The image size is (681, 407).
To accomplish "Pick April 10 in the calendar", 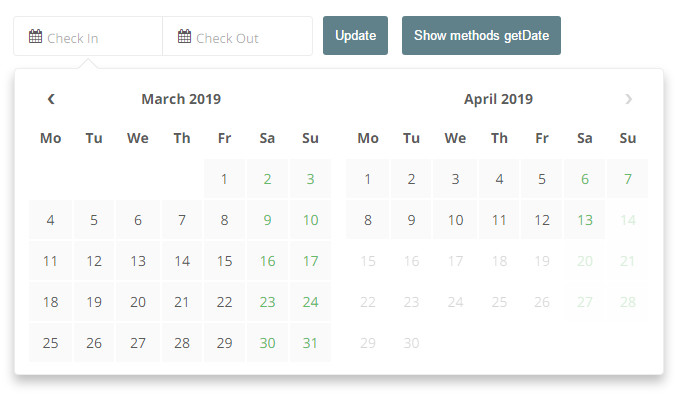I will pos(455,221).
